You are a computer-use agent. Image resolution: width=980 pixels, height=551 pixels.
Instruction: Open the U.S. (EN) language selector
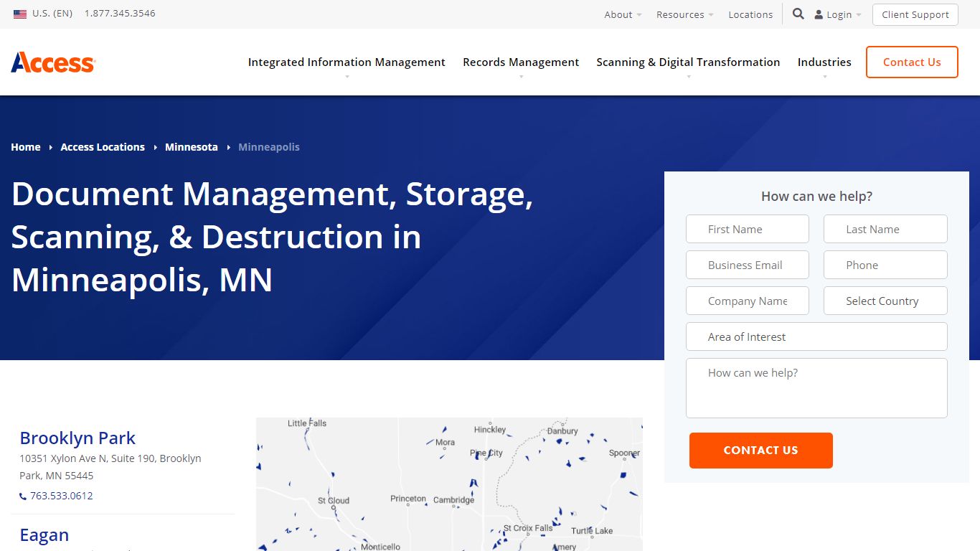pos(43,14)
